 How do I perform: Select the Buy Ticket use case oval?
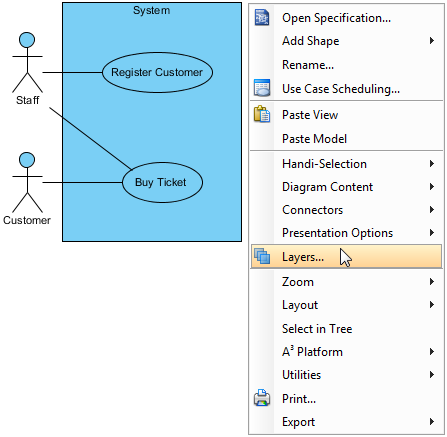162,182
